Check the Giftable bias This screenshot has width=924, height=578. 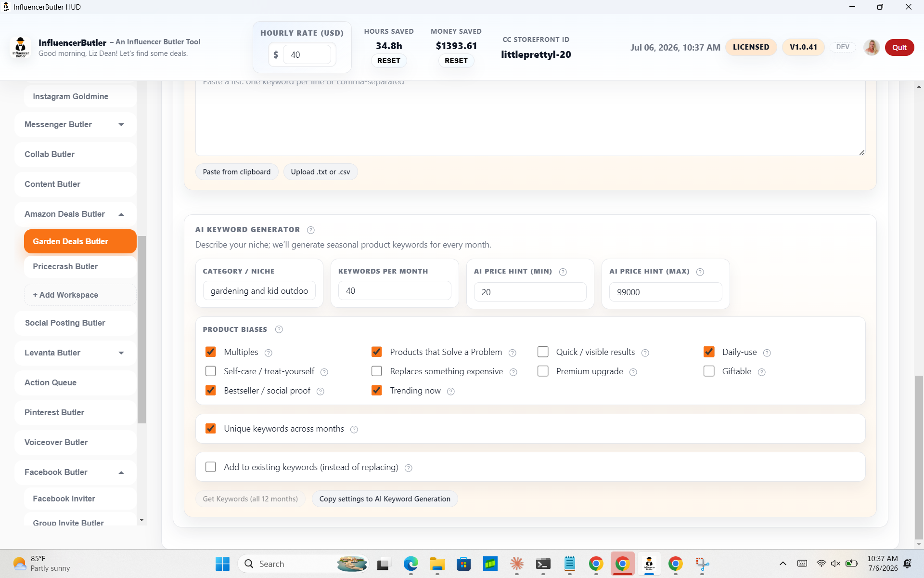(x=709, y=371)
